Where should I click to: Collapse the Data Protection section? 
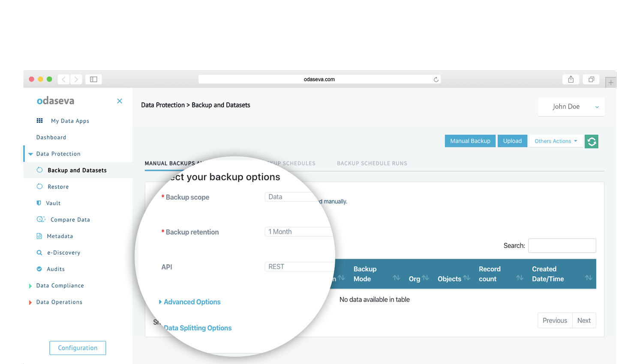30,154
